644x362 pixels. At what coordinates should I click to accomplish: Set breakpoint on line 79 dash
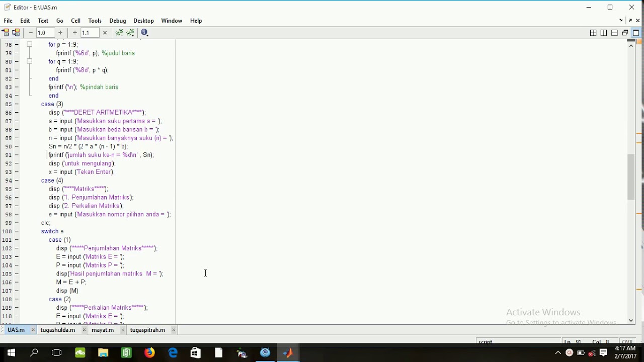[x=17, y=53]
